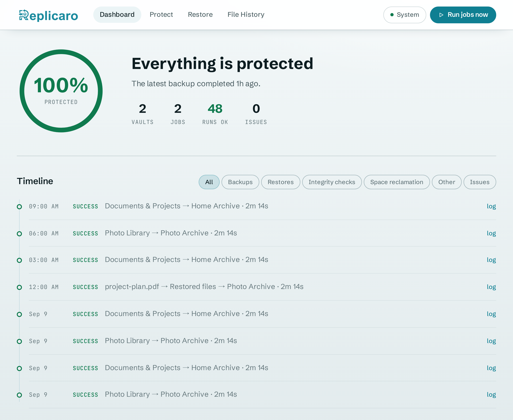Open the File History tab
Image resolution: width=513 pixels, height=420 pixels.
(246, 14)
